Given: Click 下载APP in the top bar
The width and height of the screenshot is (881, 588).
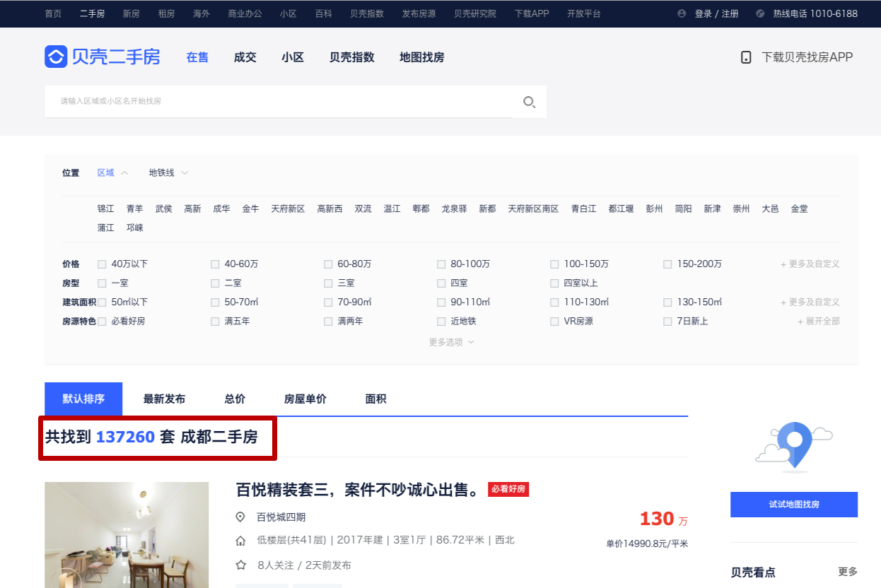Looking at the screenshot, I should pos(532,13).
